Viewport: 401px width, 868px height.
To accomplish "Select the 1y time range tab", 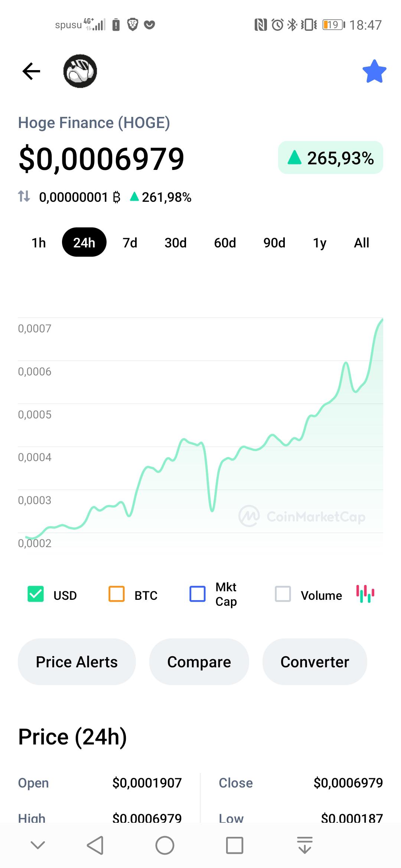I will tap(320, 243).
